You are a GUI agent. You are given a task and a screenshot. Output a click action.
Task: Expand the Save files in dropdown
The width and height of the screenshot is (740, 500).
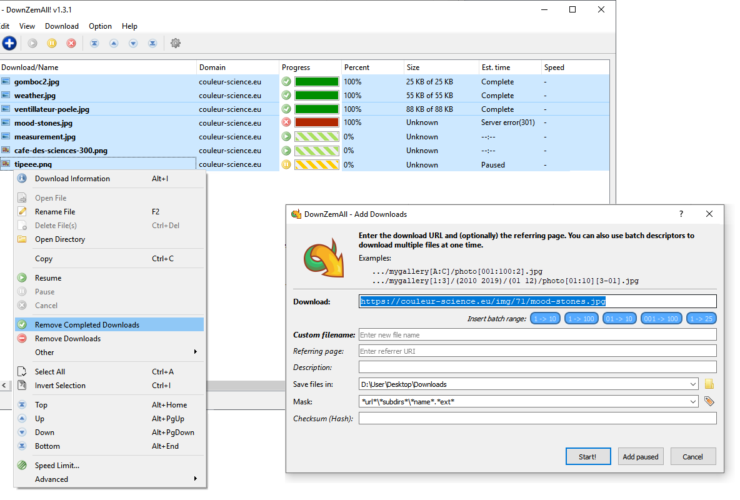pos(692,383)
